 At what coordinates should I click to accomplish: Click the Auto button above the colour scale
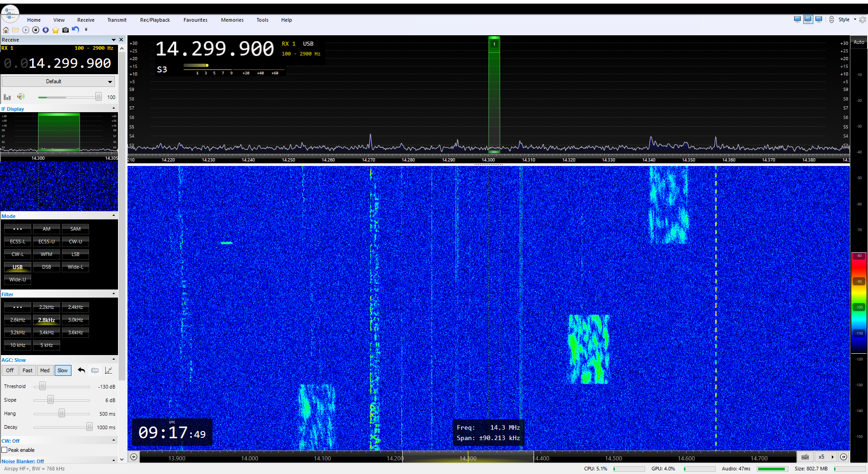pos(859,42)
